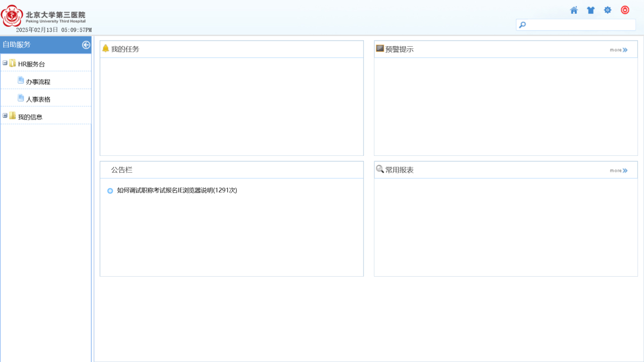Viewport: 644px width, 362px height.
Task: Click more link in 常用报表 panel
Action: click(619, 171)
